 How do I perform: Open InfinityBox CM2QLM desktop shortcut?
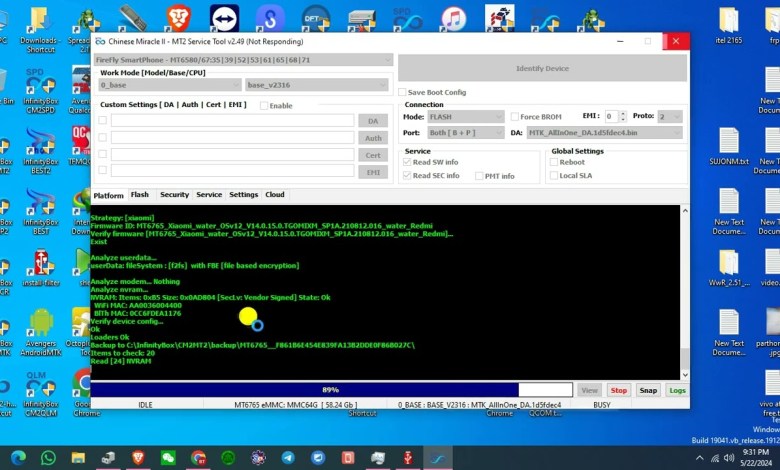[x=41, y=394]
